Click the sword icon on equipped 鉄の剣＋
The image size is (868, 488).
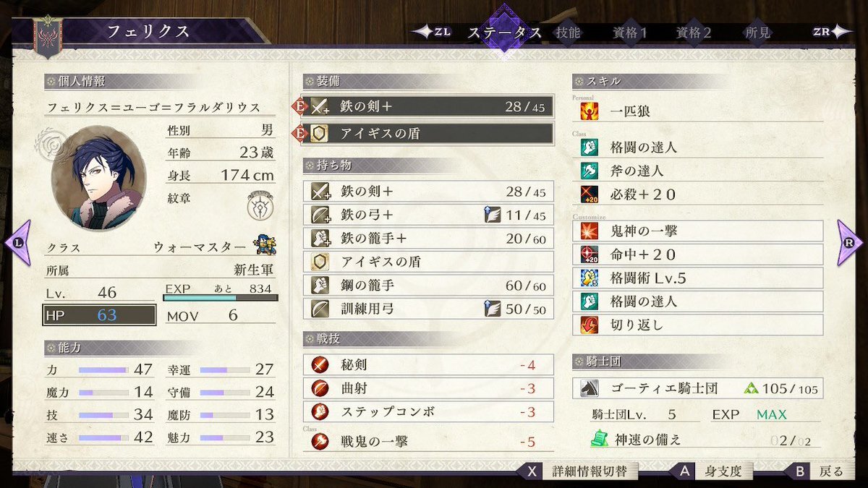pos(320,107)
